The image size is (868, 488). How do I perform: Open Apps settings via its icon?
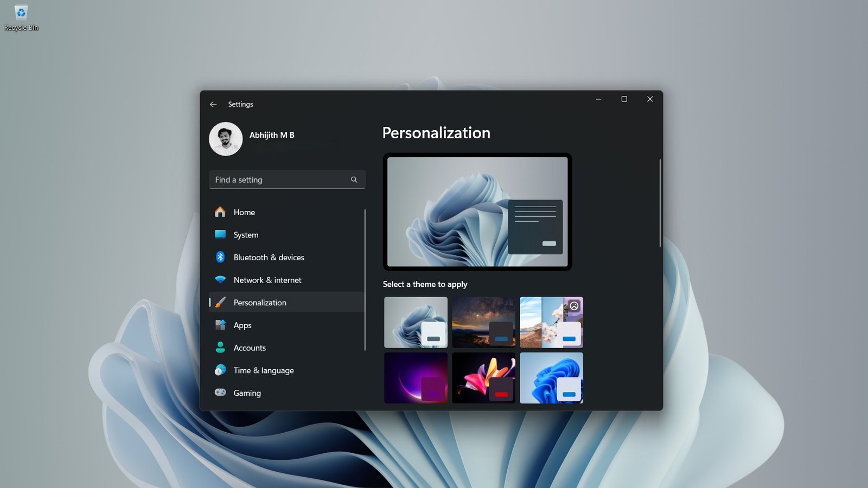coord(220,325)
